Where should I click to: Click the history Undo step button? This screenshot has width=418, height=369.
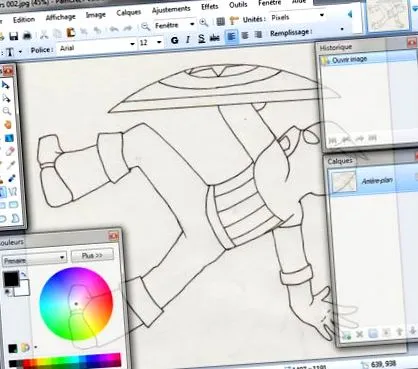coord(346,140)
